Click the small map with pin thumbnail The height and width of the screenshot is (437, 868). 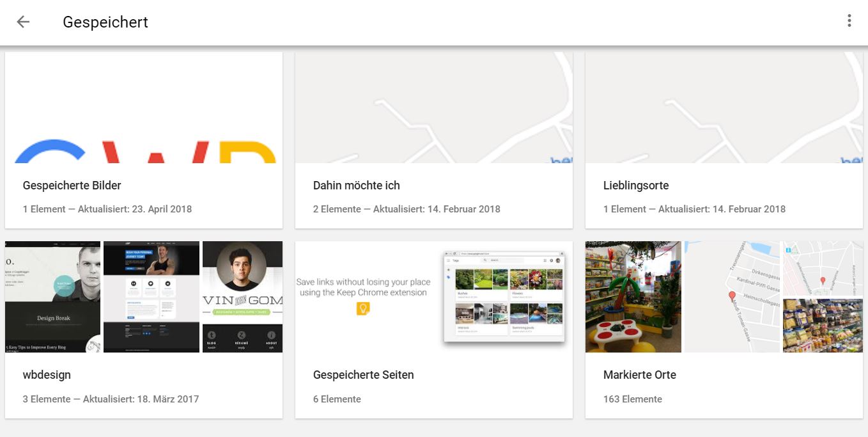coord(823,269)
